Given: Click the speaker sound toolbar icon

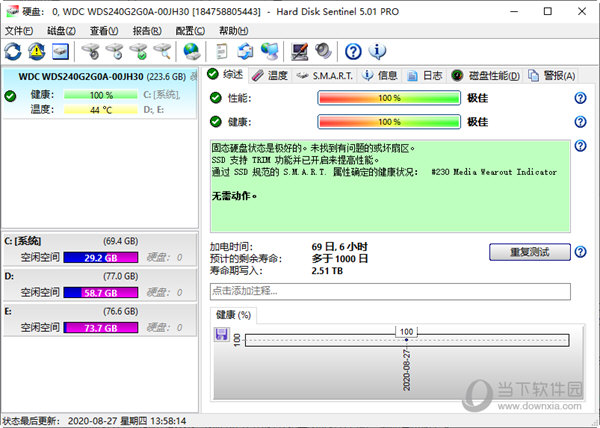Looking at the screenshot, I should 323,51.
